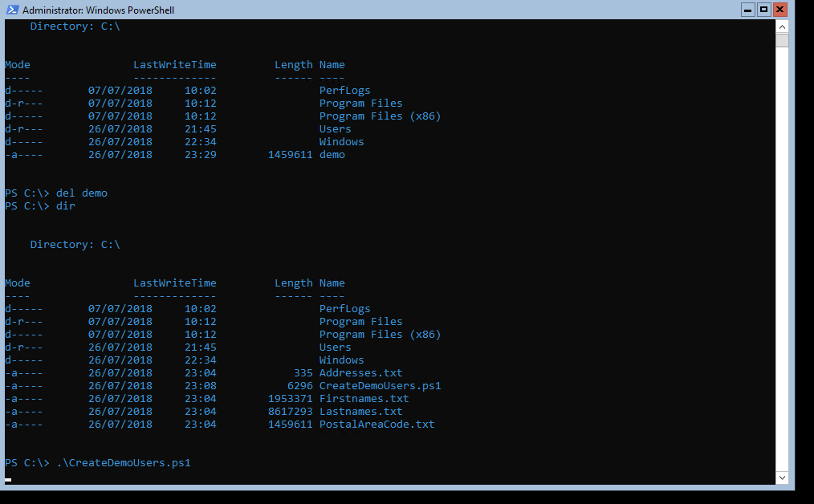
Task: Click the PowerShell icon in title bar
Action: tap(13, 10)
